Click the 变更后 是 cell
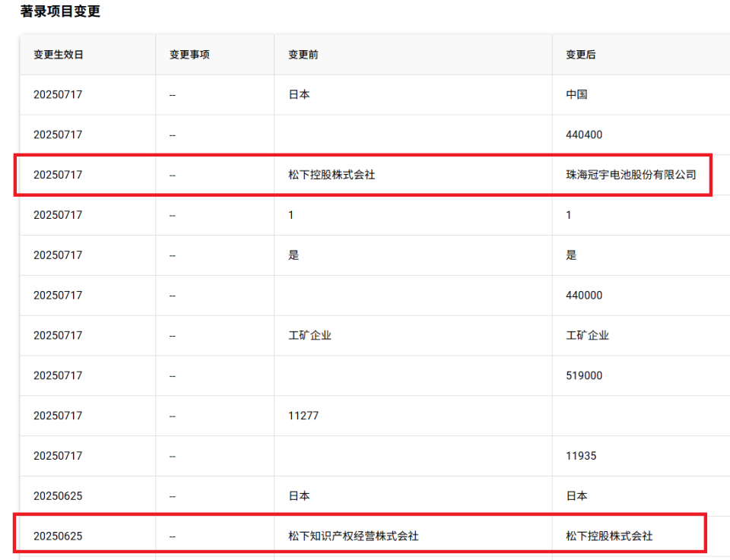Image resolution: width=730 pixels, height=560 pixels. pos(571,255)
